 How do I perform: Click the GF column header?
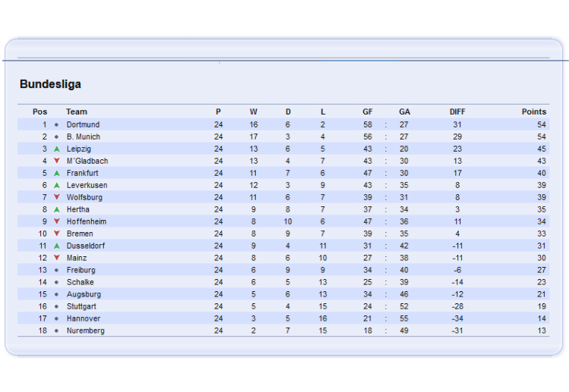(x=367, y=112)
